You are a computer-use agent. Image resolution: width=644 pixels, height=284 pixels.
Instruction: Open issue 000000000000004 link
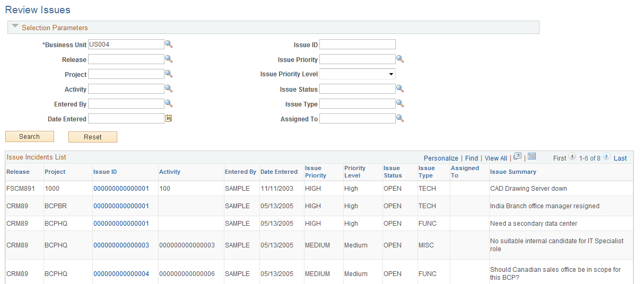coord(121,274)
